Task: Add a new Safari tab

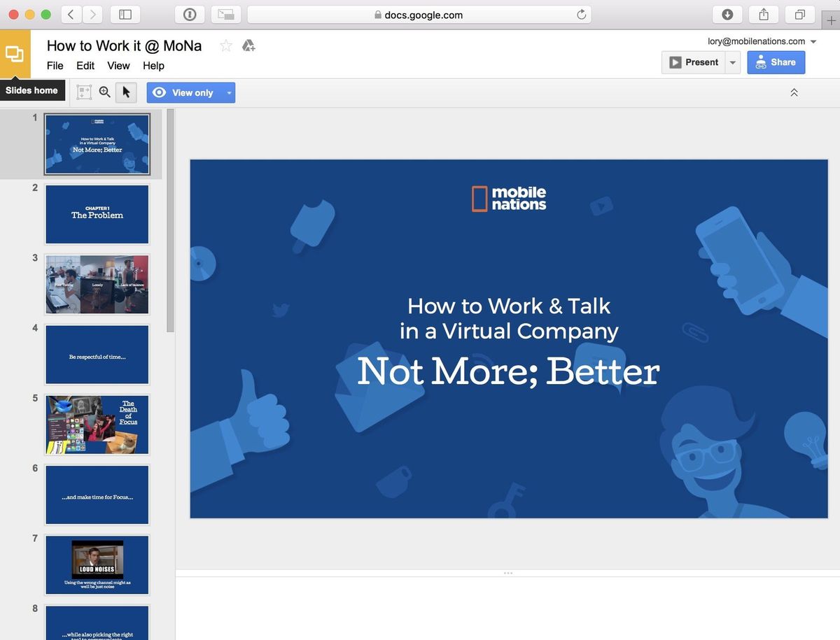Action: (831, 20)
